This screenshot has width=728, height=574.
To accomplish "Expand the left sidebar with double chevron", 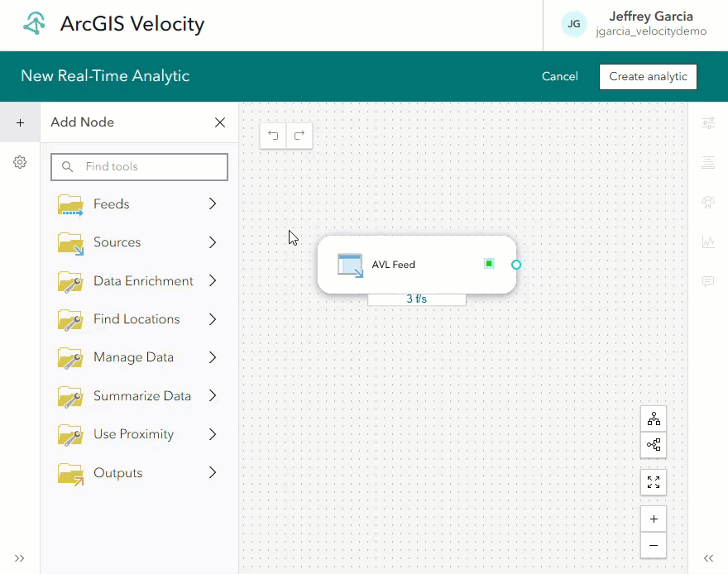I will click(x=19, y=558).
